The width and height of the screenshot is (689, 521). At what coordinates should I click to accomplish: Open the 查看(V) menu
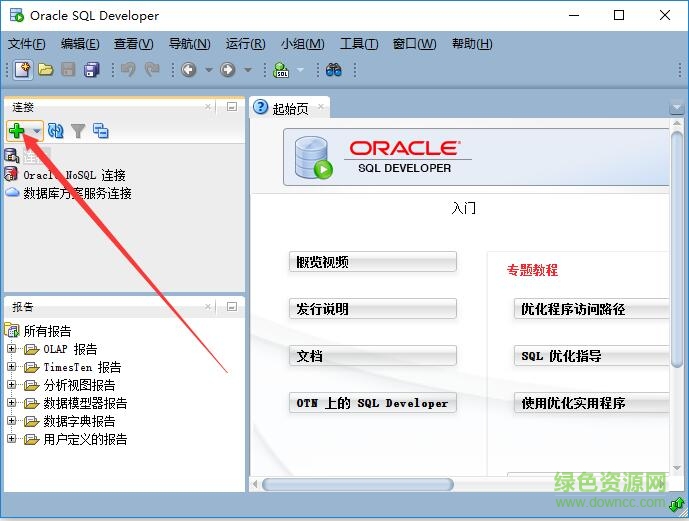(134, 43)
